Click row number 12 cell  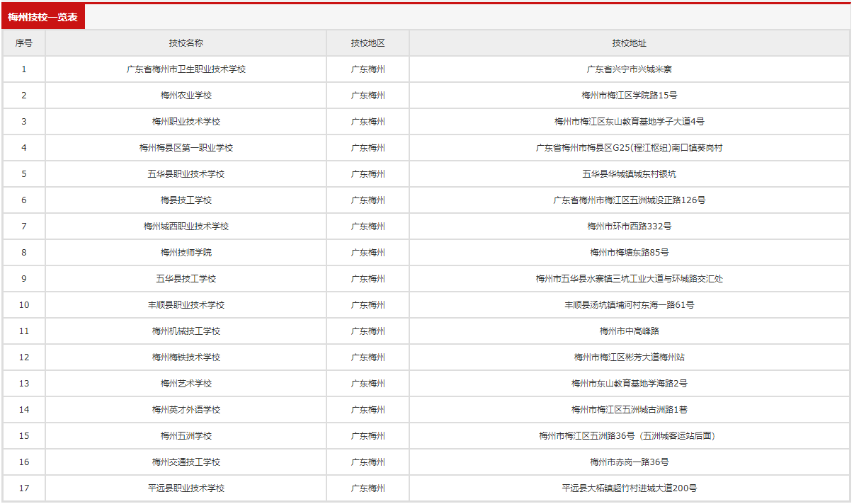tap(24, 357)
